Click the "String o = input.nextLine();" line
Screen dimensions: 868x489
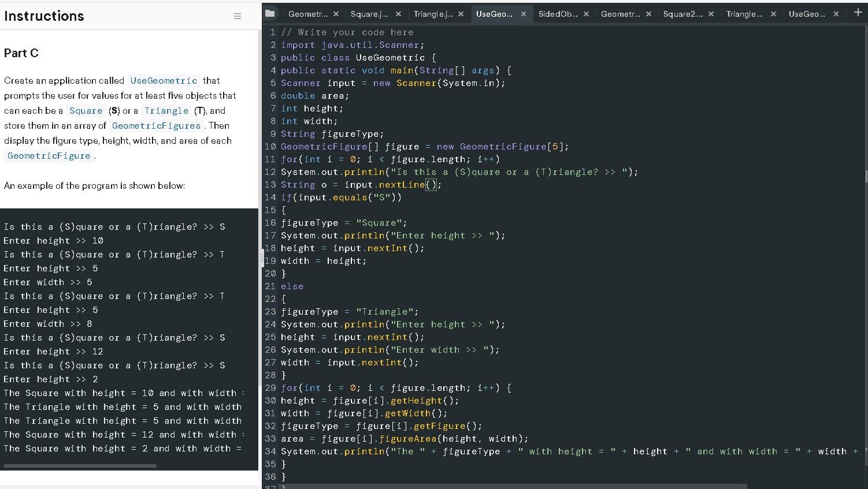tap(361, 185)
